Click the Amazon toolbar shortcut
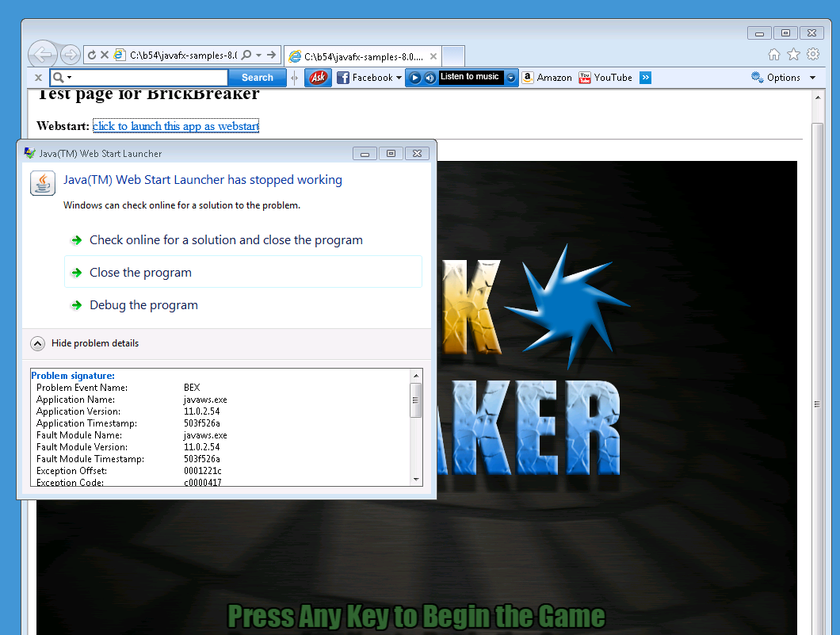The width and height of the screenshot is (840, 635). [547, 78]
